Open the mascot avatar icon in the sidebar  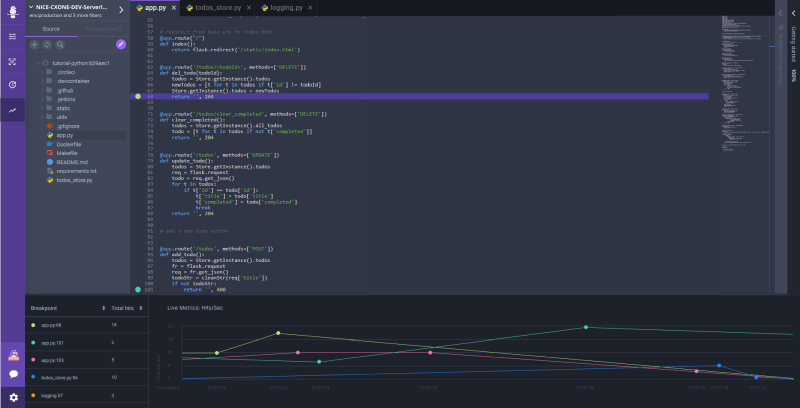click(x=14, y=355)
